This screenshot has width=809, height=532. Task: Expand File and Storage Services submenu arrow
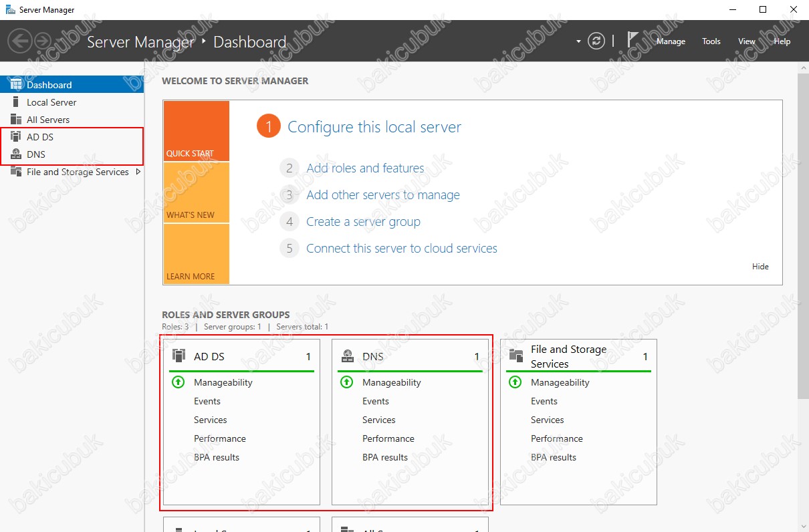point(138,172)
